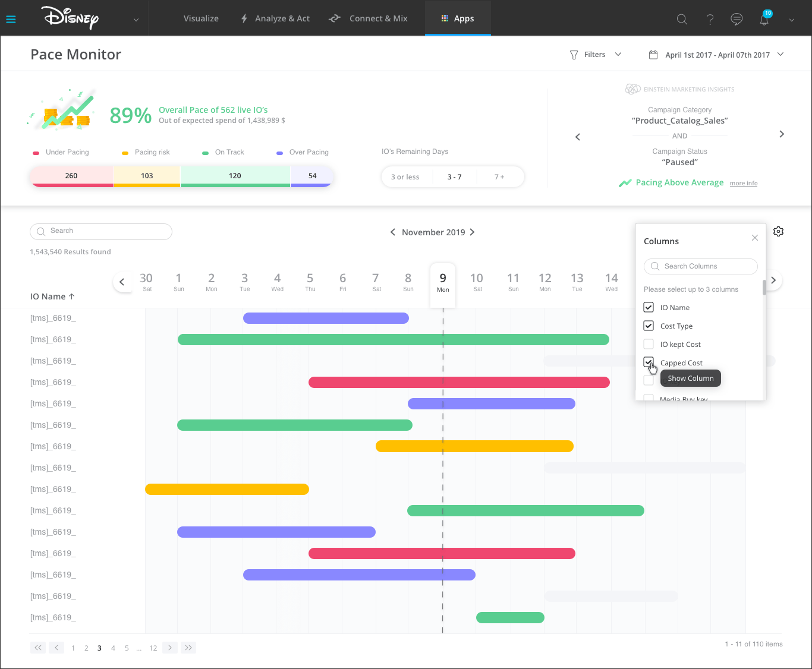This screenshot has width=812, height=669.
Task: Open the hamburger menu icon
Action: 11,19
